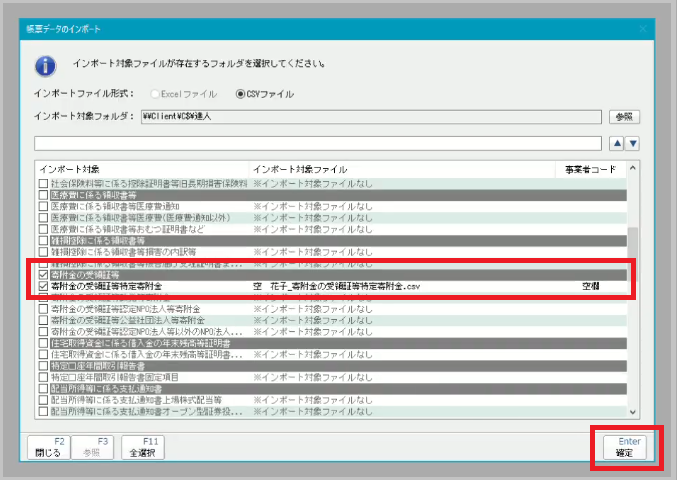Check 医療費に係る領収書等医療費通知 checkbox

[x=43, y=206]
